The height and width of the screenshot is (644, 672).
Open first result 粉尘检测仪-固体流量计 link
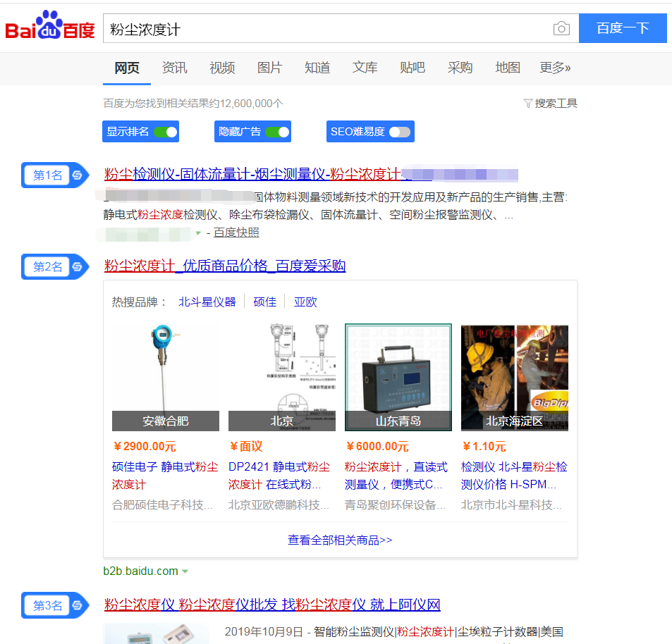(x=252, y=174)
